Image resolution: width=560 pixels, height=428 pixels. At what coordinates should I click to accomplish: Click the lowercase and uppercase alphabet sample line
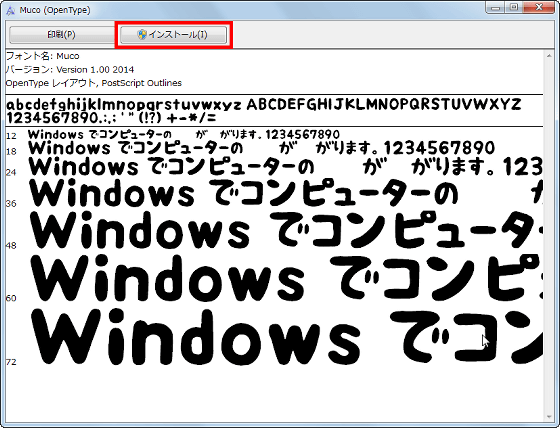coord(264,105)
